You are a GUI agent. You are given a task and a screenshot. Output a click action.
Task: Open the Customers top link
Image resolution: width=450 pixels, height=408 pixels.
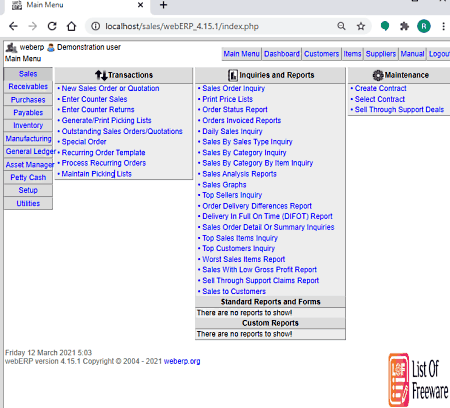tap(321, 54)
